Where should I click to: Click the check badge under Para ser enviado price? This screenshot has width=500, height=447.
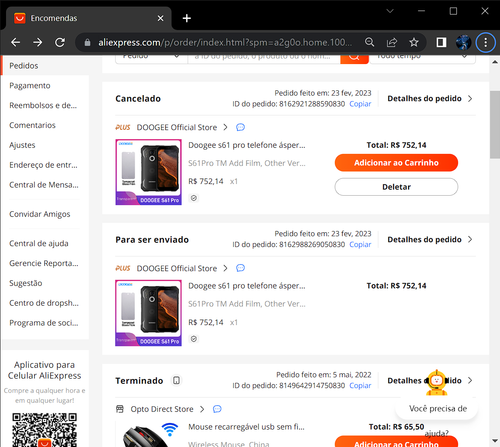click(194, 339)
